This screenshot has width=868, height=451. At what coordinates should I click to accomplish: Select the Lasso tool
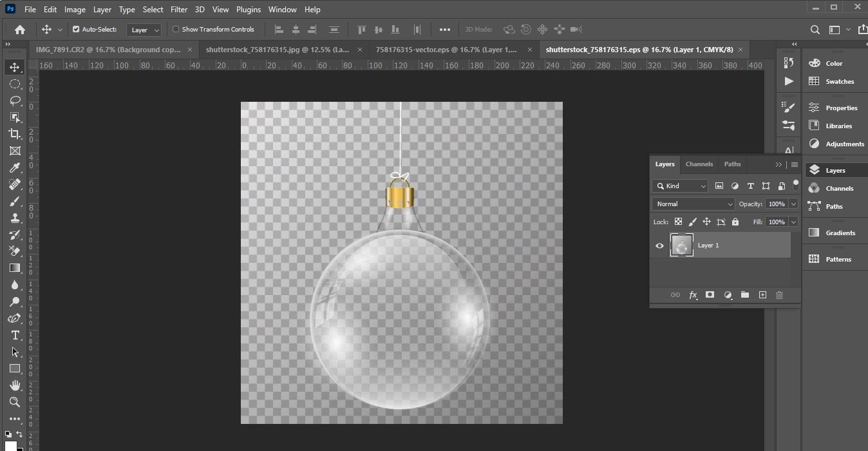click(x=14, y=100)
